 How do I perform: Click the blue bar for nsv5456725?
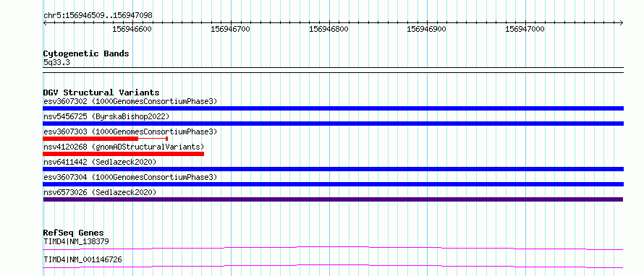coord(334,124)
